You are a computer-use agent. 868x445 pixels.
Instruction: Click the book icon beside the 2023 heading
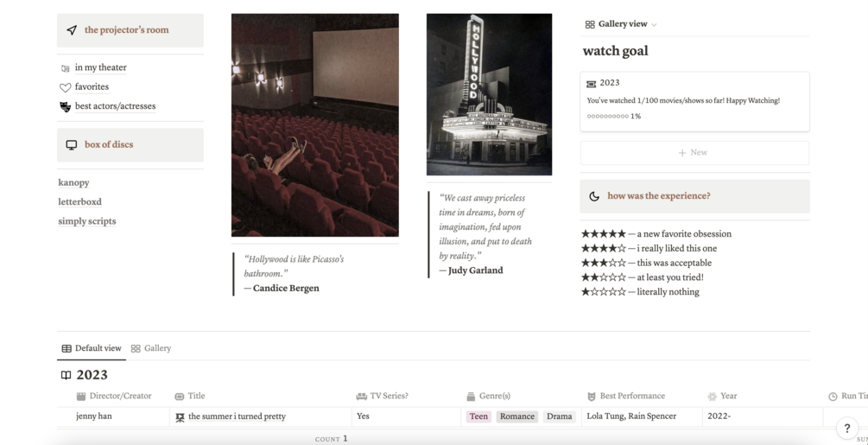(66, 375)
